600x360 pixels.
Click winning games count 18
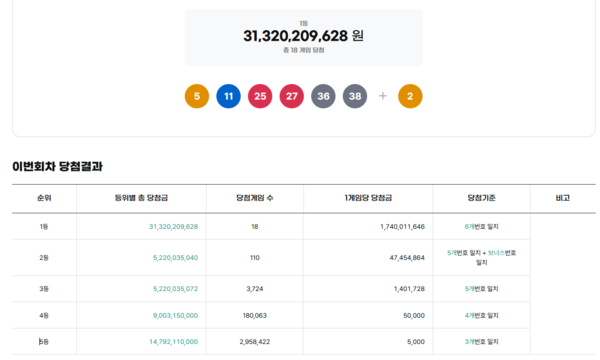click(x=255, y=226)
